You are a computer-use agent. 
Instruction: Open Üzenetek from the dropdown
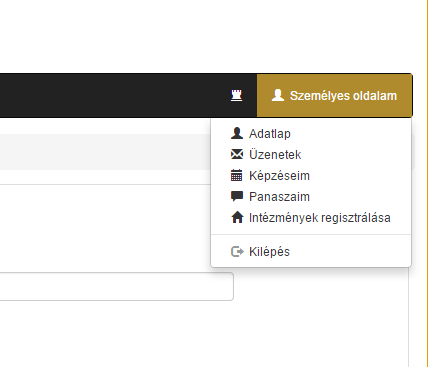coord(311,155)
